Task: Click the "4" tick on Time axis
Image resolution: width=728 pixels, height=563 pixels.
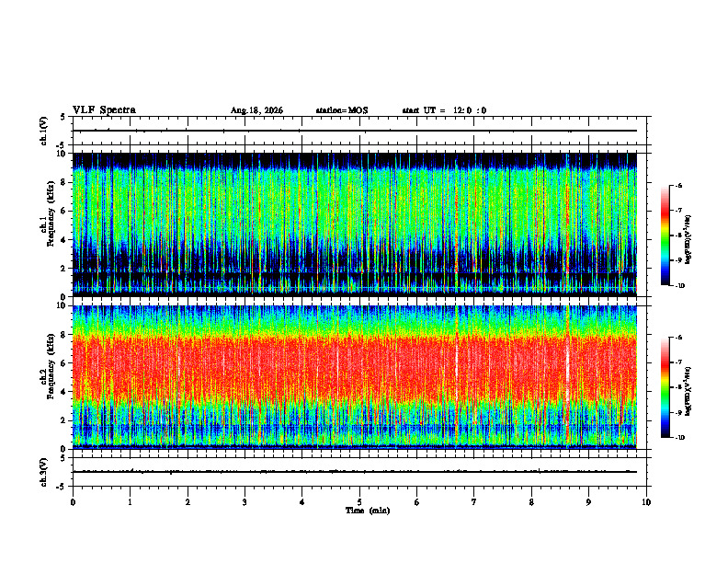Action: tap(302, 502)
